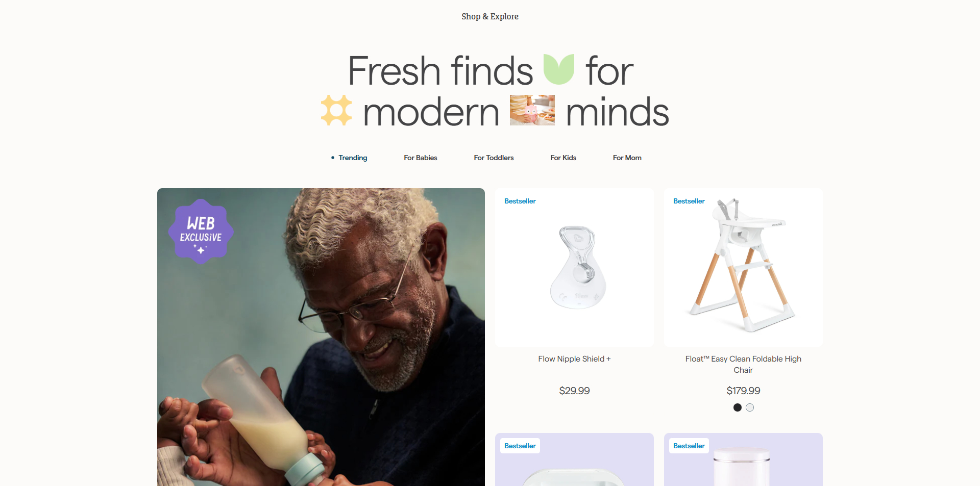This screenshot has height=486, width=980.
Task: Click the yellow sun star icon
Action: click(x=336, y=110)
